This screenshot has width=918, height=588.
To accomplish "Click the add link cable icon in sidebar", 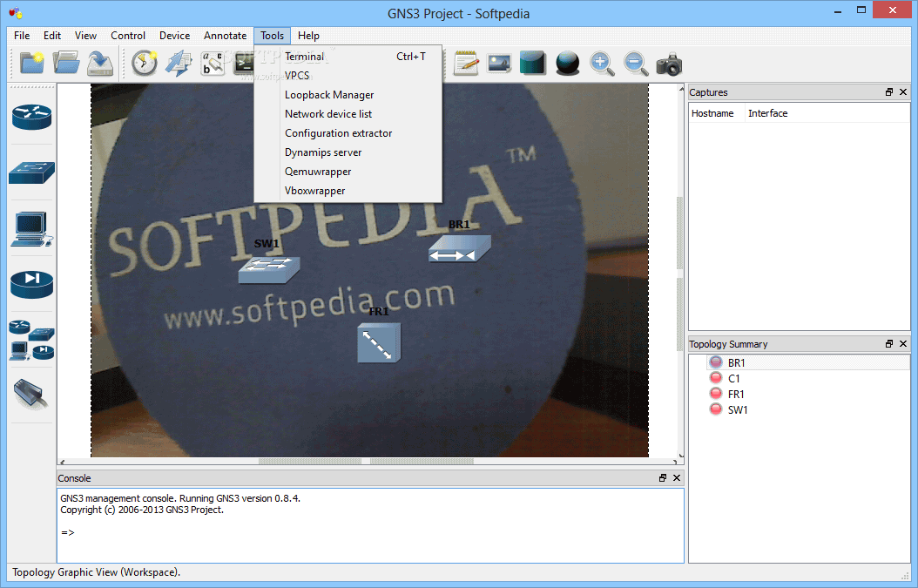I will (x=30, y=394).
